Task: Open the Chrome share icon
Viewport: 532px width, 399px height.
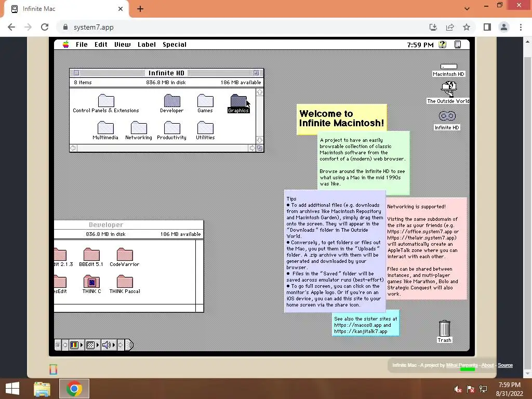Action: 450,27
